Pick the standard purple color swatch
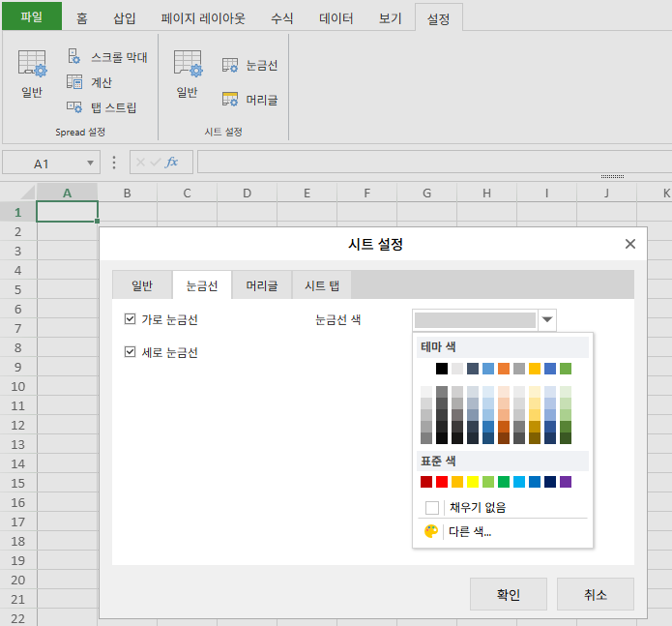The width and height of the screenshot is (672, 626). pos(566,482)
